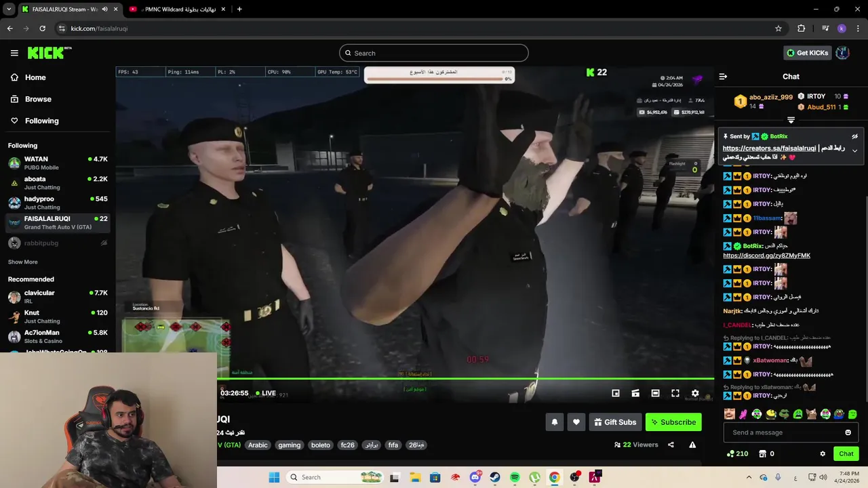Image resolution: width=868 pixels, height=488 pixels.
Task: Open the user profile avatar menu
Action: tap(843, 53)
